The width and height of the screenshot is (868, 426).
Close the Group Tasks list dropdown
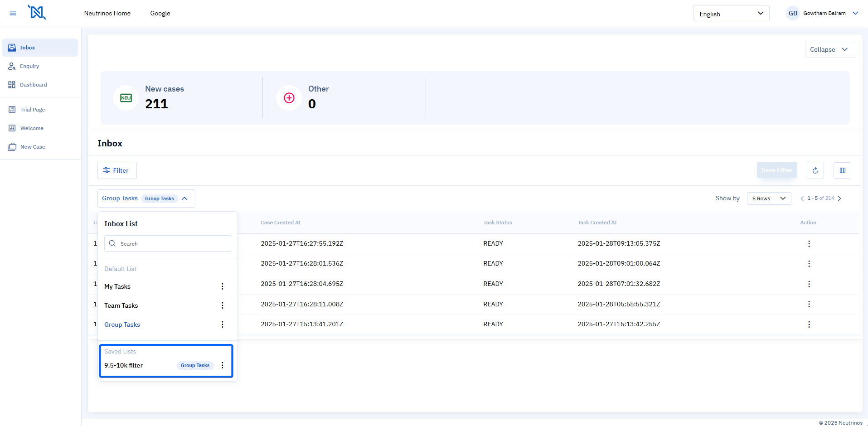click(146, 198)
